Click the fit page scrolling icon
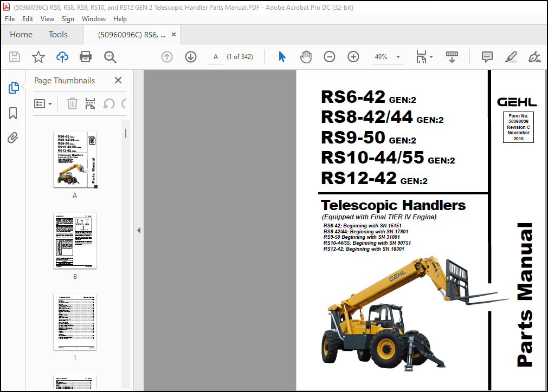Viewport: 548px width, 392px height. (x=421, y=57)
